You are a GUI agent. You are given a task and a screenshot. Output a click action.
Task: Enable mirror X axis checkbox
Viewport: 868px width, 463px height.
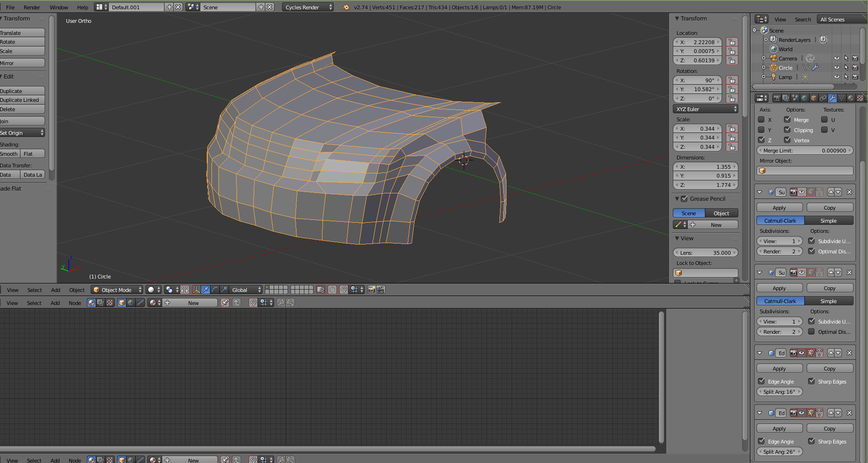click(x=761, y=119)
